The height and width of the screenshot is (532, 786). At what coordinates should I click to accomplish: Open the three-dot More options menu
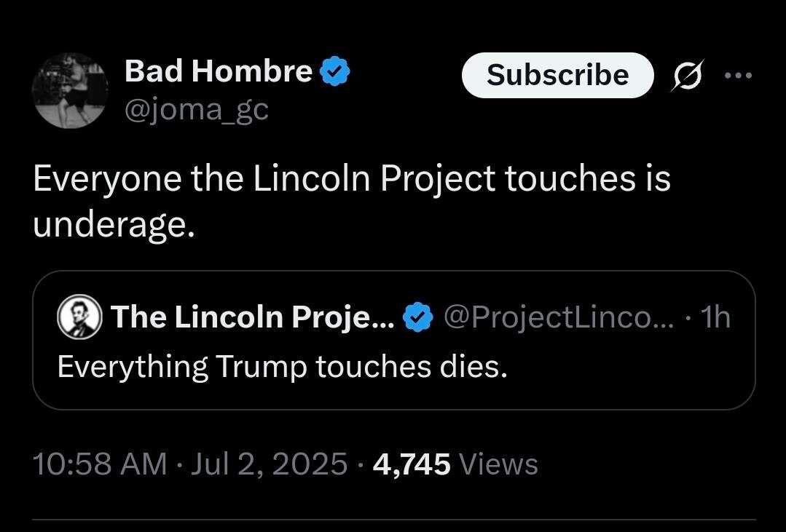(x=737, y=75)
